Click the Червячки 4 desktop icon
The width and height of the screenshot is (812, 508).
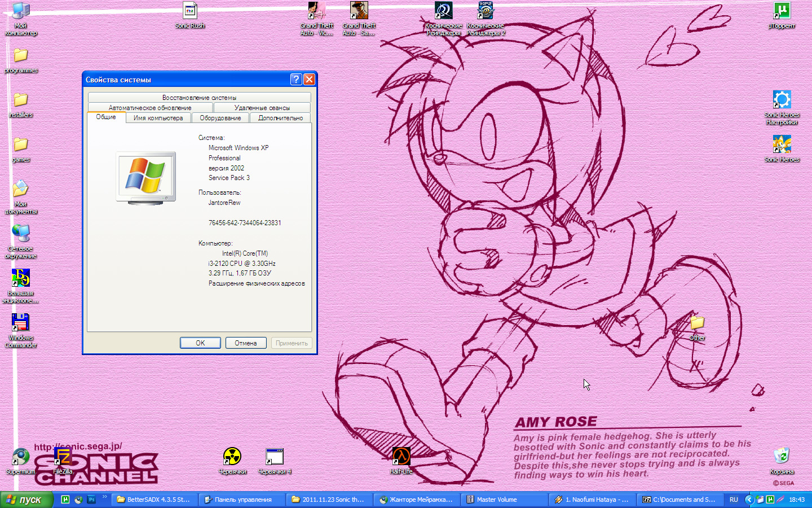coord(275,456)
